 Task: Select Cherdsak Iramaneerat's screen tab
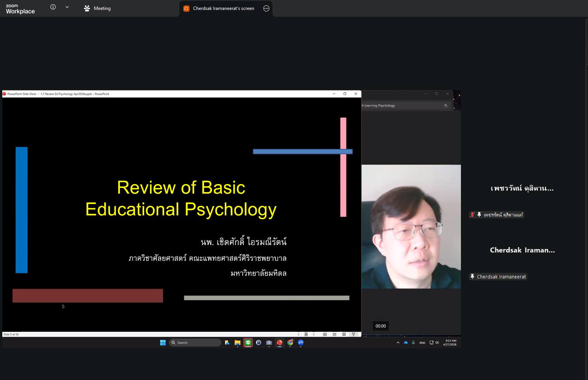(224, 8)
